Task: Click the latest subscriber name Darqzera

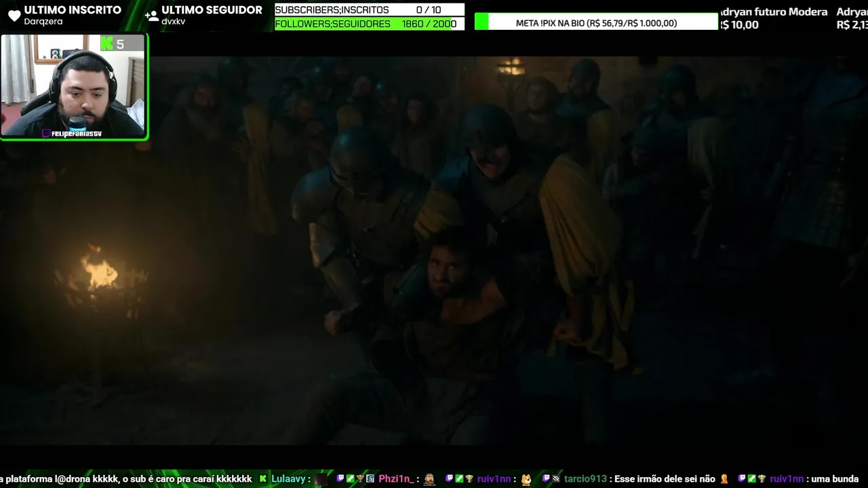Action: coord(43,22)
